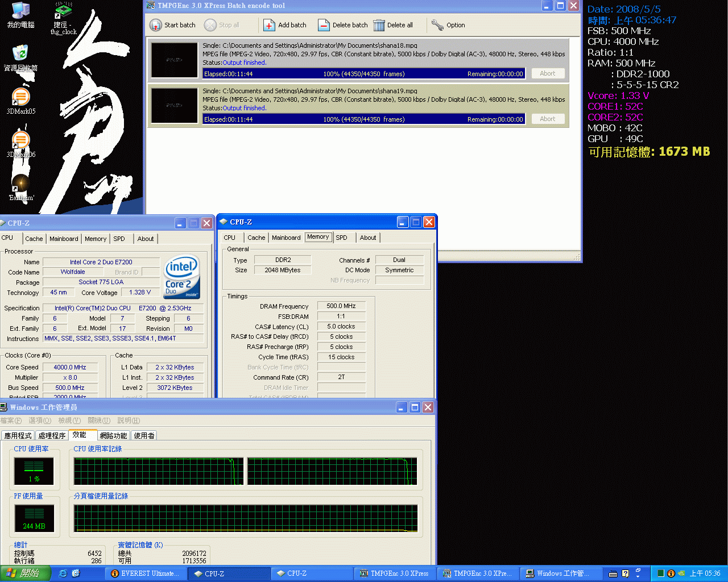Screen dimensions: 728x582
Task: Click Add batch in TMPGEnc toolbar
Action: [285, 25]
